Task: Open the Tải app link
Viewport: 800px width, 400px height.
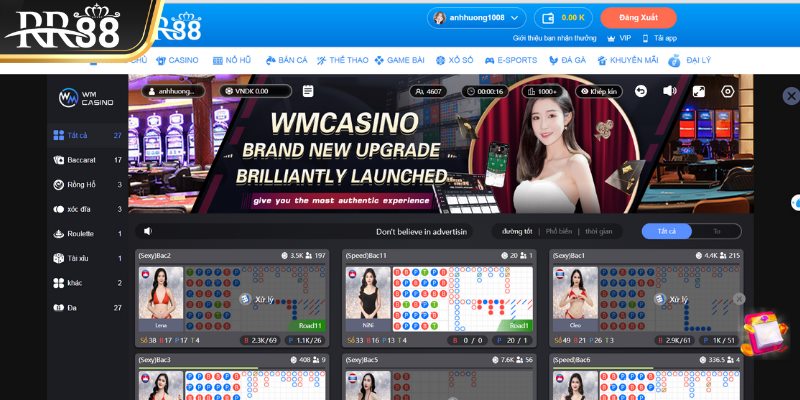Action: (x=659, y=38)
